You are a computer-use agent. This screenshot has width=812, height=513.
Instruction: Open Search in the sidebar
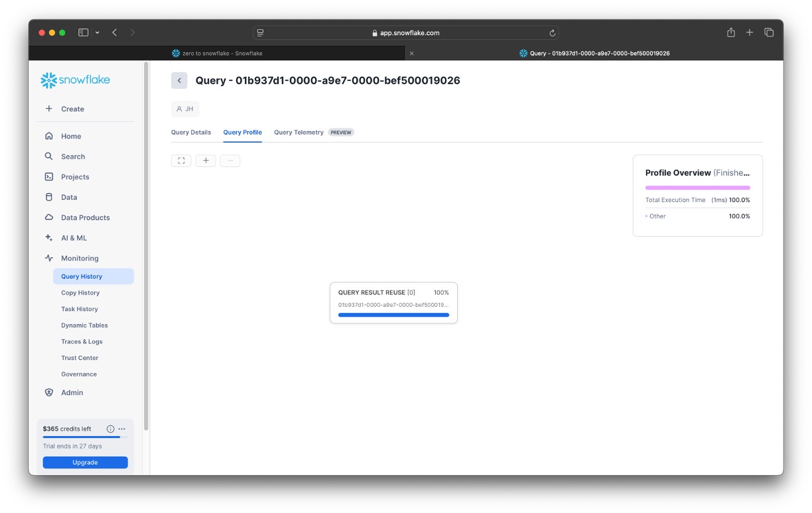coord(73,156)
